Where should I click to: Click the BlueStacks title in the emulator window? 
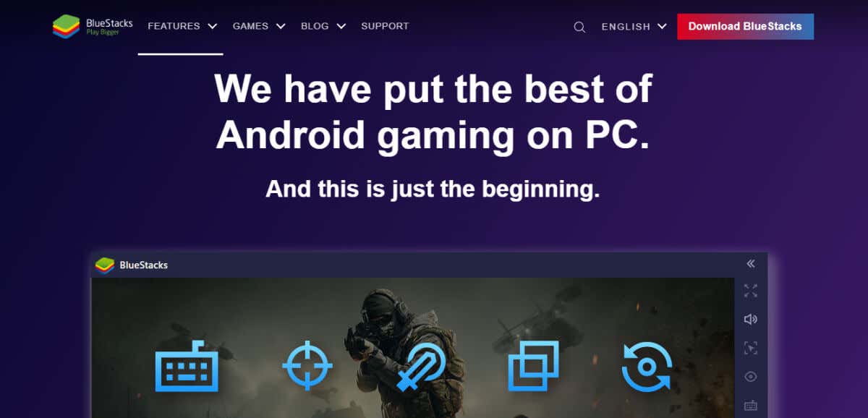pos(143,265)
